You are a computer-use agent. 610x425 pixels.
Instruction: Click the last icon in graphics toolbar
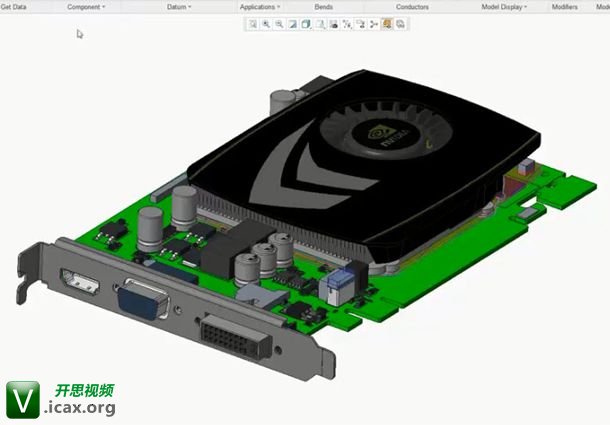tap(400, 24)
